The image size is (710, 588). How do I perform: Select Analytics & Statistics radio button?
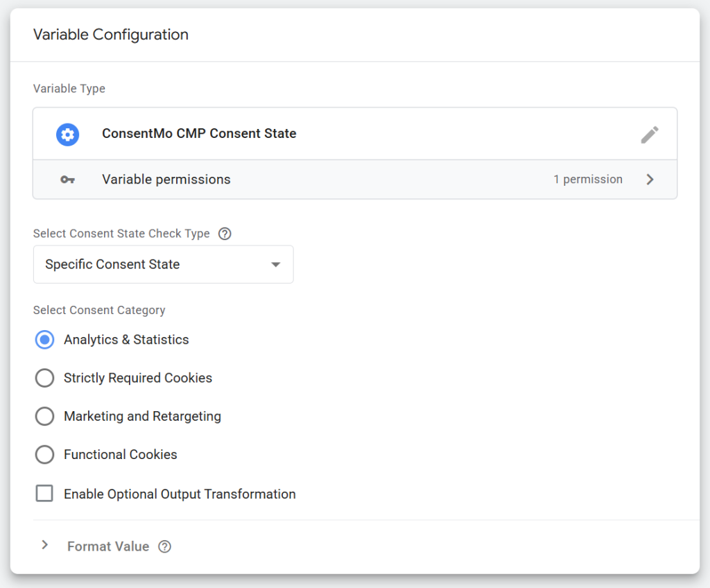click(44, 340)
